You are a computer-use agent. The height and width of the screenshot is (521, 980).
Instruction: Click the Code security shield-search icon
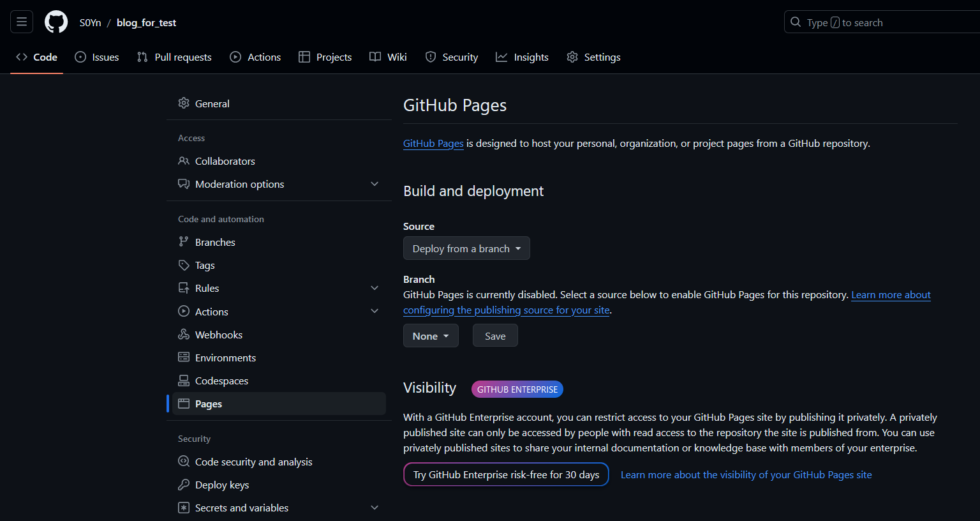click(184, 462)
